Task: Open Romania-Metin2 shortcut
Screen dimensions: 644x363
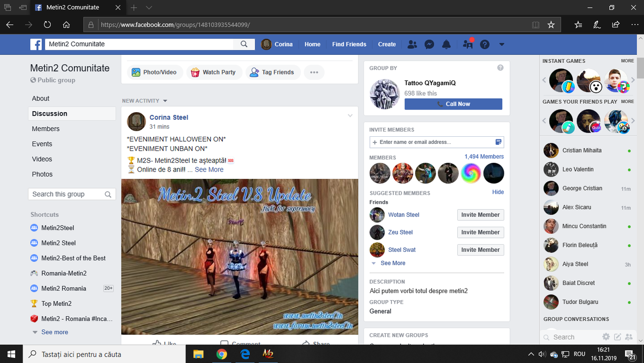Action: click(64, 273)
